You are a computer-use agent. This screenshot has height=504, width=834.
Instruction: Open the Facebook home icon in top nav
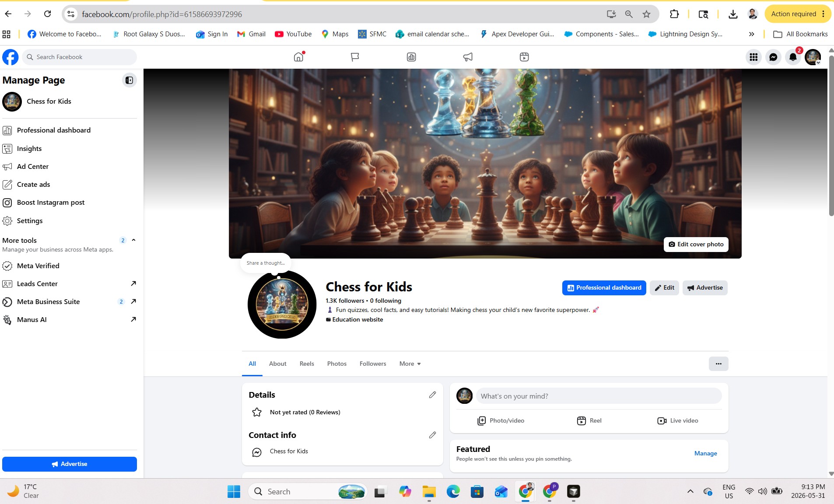tap(298, 57)
